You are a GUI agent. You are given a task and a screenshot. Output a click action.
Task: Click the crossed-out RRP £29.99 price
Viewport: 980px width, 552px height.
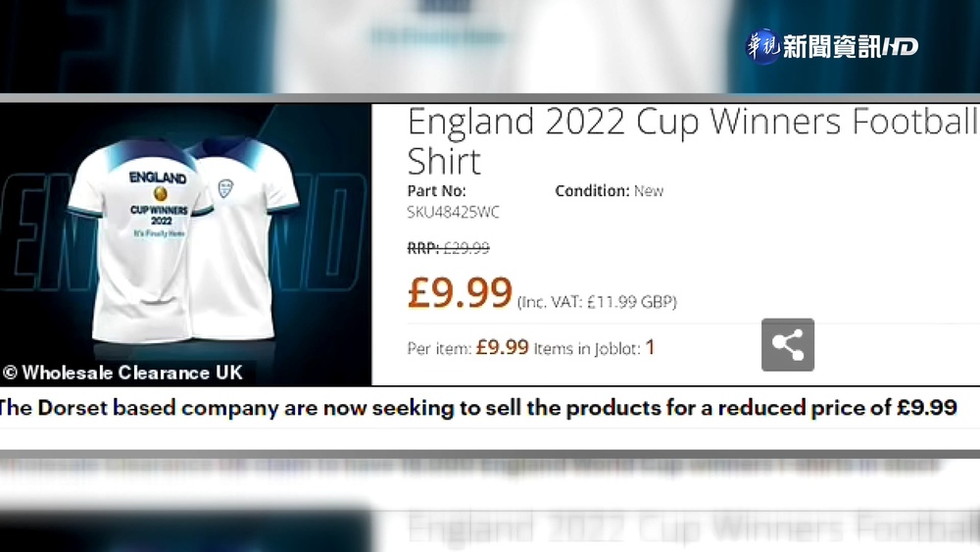click(448, 248)
